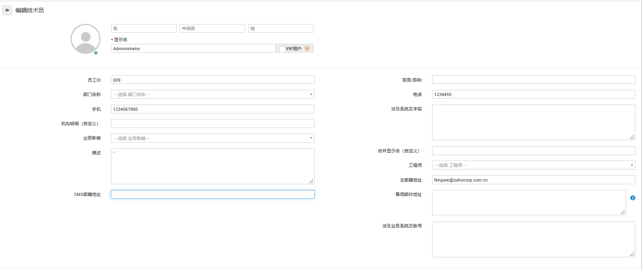Focus the SMS邮箱地址 input field
The height and width of the screenshot is (269, 644).
point(212,194)
